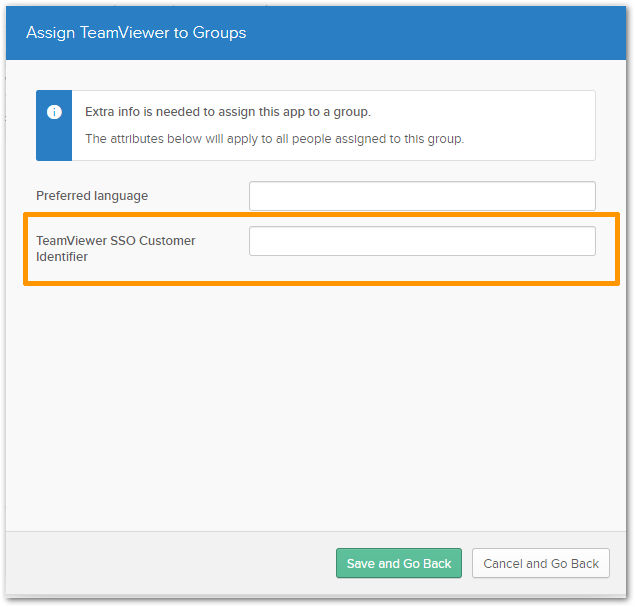Click the word language in the first label
This screenshot has height=607, width=635.
tap(121, 196)
